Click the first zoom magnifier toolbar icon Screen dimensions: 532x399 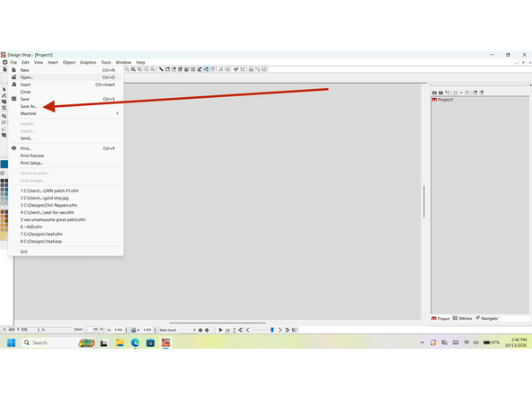(127, 69)
